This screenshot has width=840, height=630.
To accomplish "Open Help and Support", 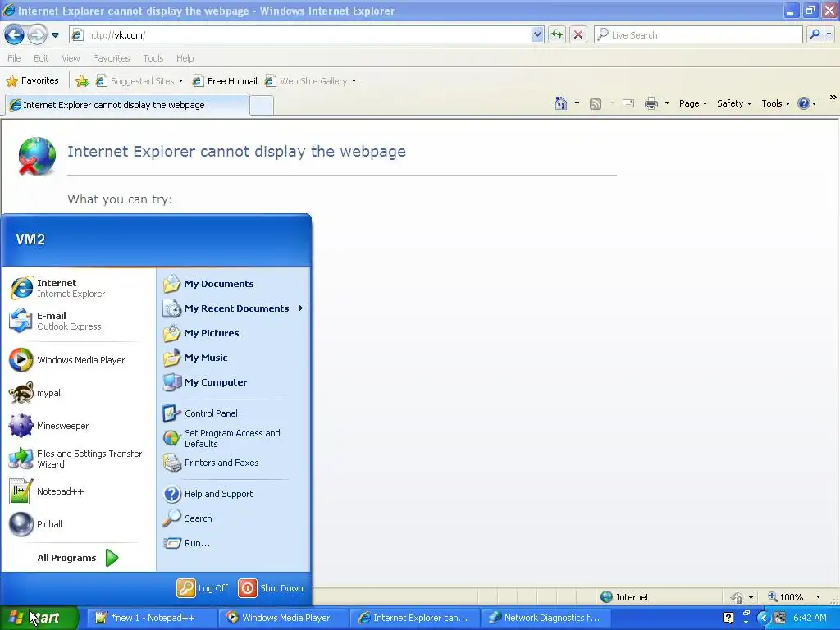I will (x=233, y=494).
